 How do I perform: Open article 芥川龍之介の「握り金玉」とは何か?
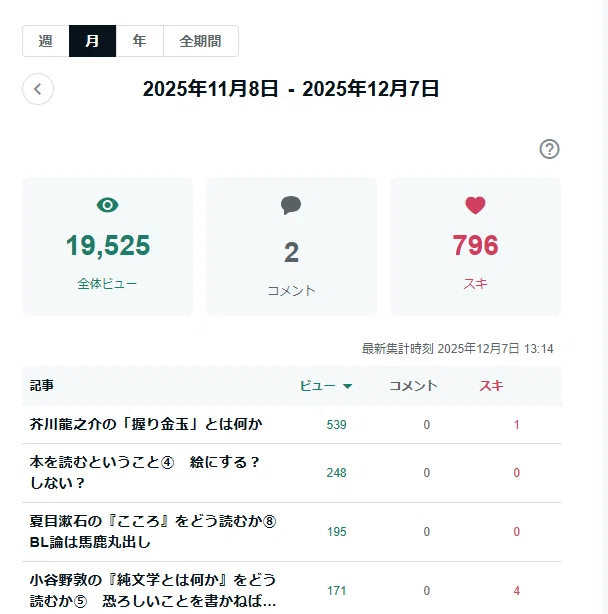tap(146, 424)
